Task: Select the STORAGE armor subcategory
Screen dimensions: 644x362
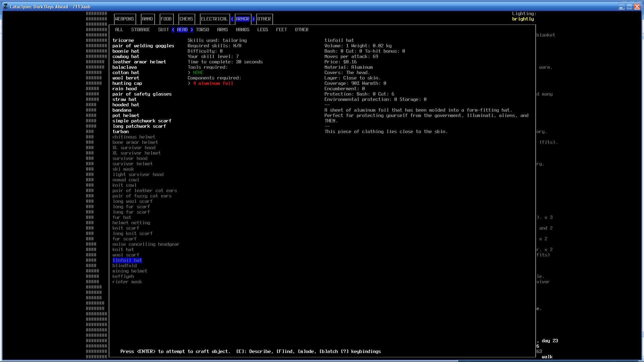Action: [x=141, y=30]
